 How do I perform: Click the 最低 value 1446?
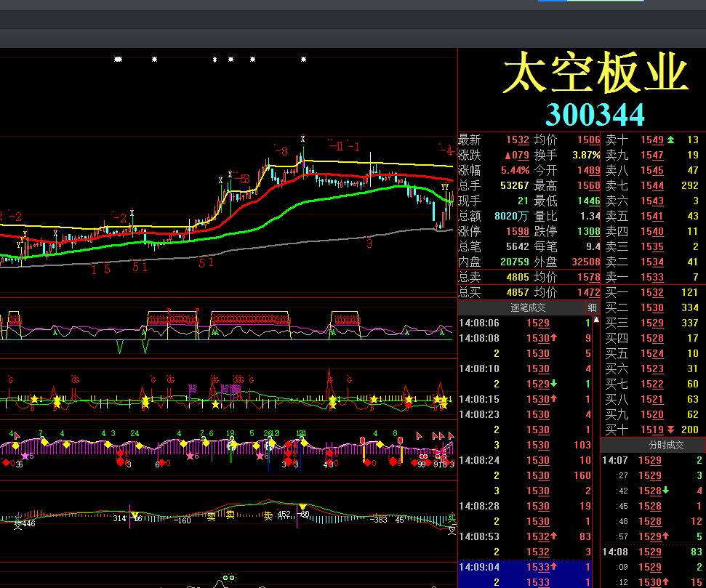tap(588, 201)
